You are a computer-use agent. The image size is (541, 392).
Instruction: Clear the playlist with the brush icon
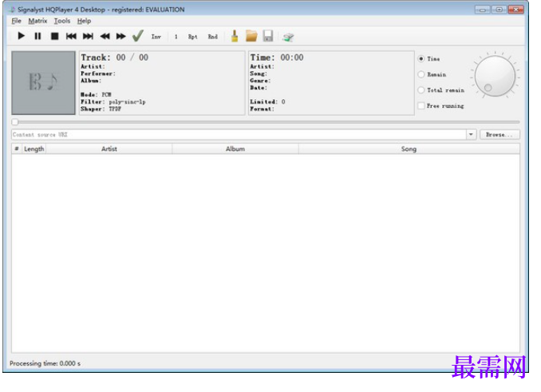[x=235, y=36]
